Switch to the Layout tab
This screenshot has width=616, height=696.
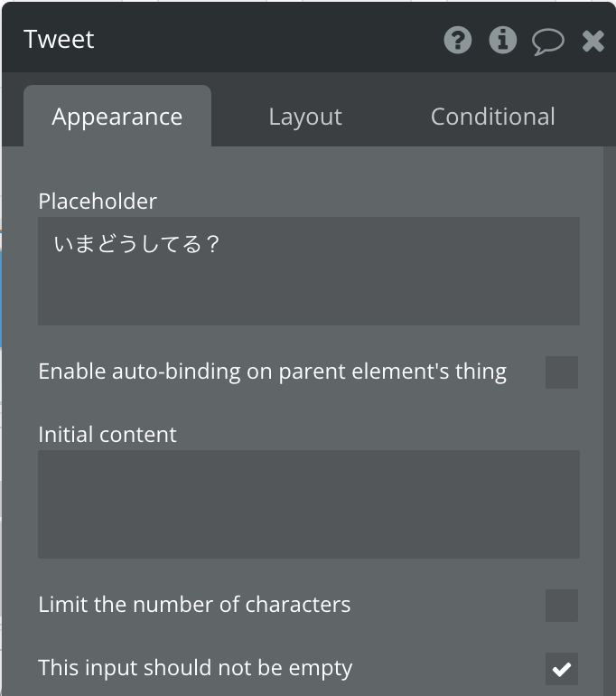point(305,117)
